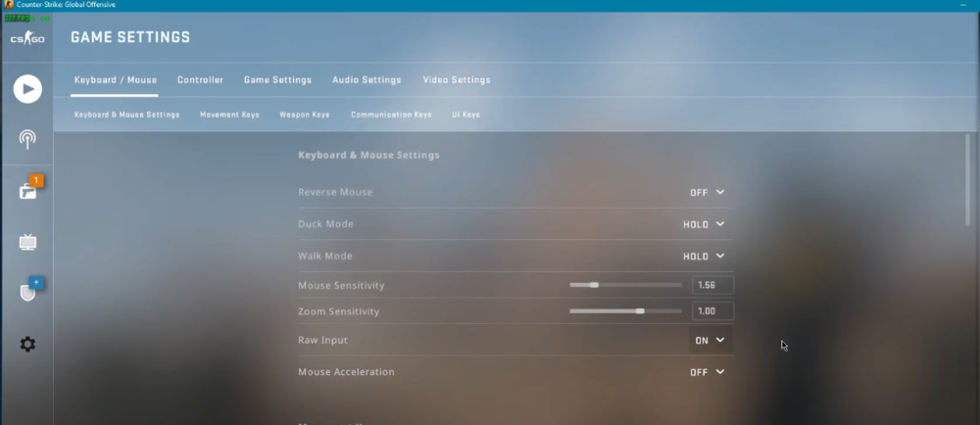Open the Walk Mode HOLD dropdown

tap(704, 257)
